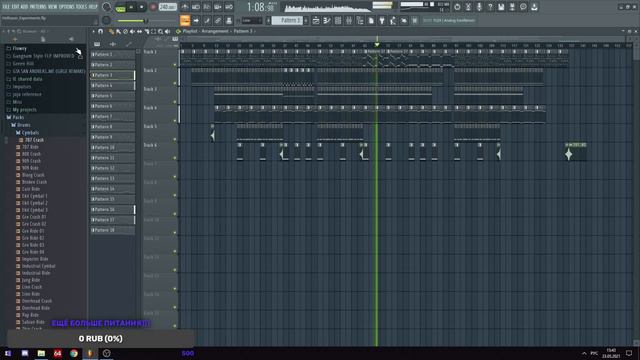Toggle the metronome icon

184,7
